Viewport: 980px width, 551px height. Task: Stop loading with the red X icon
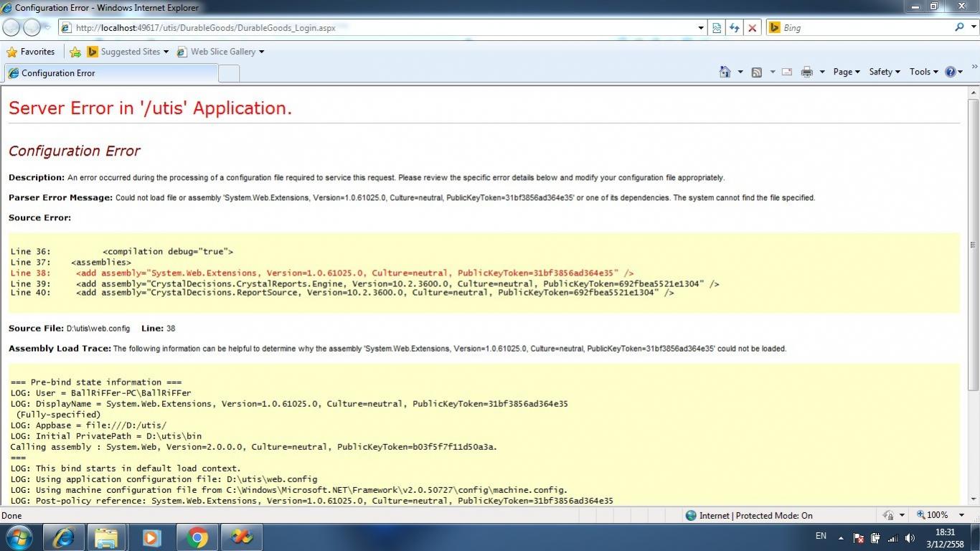(x=752, y=27)
